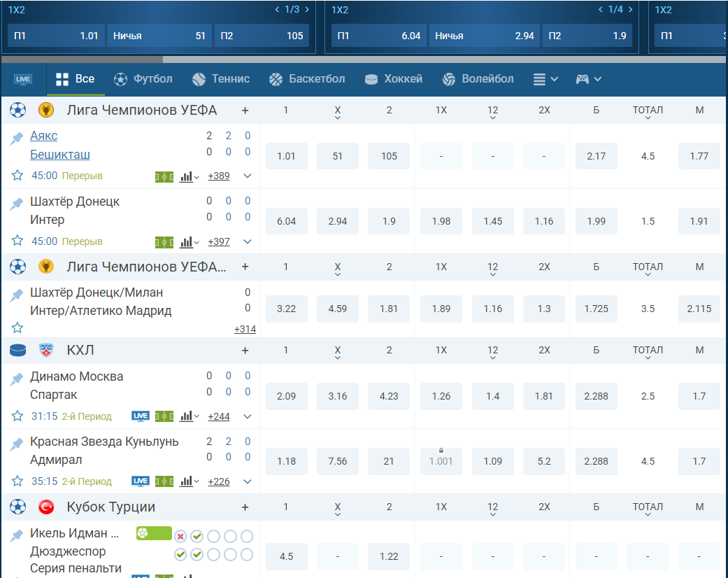Viewport: 728px width, 578px height.
Task: Open the Аякс team link
Action: 43,136
